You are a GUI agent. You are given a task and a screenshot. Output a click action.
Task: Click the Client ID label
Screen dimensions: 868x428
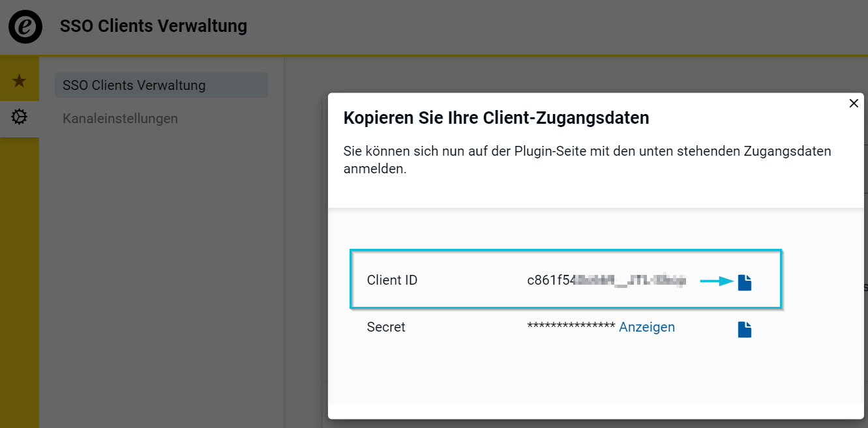point(392,280)
